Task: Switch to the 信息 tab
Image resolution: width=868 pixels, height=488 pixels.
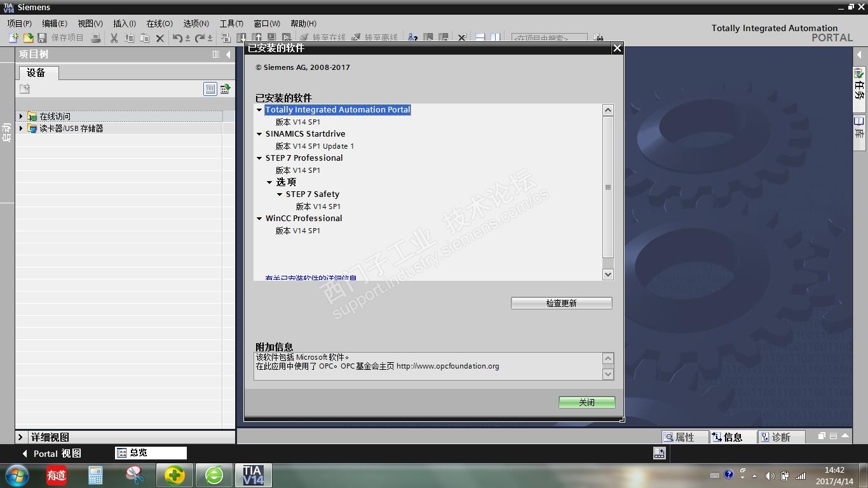Action: [733, 437]
